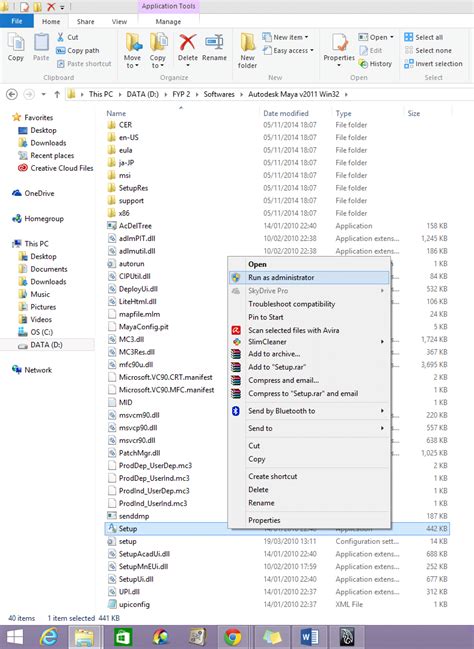The height and width of the screenshot is (649, 474).
Task: Click Select none in the ribbon
Action: click(x=428, y=50)
